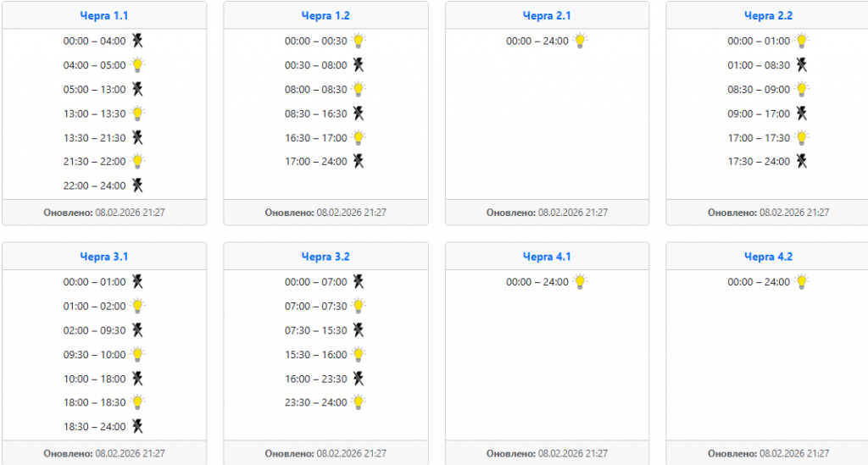Click the light bulb beside 00:00 – 24:00 in Черга 4.1
The height and width of the screenshot is (465, 868).
coord(580,282)
